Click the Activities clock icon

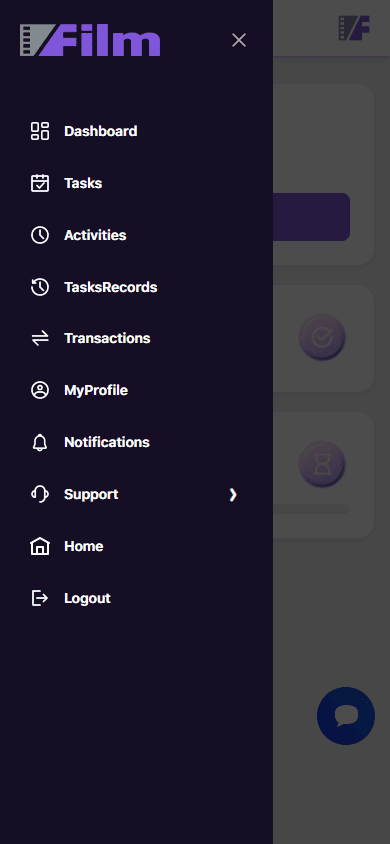point(40,235)
